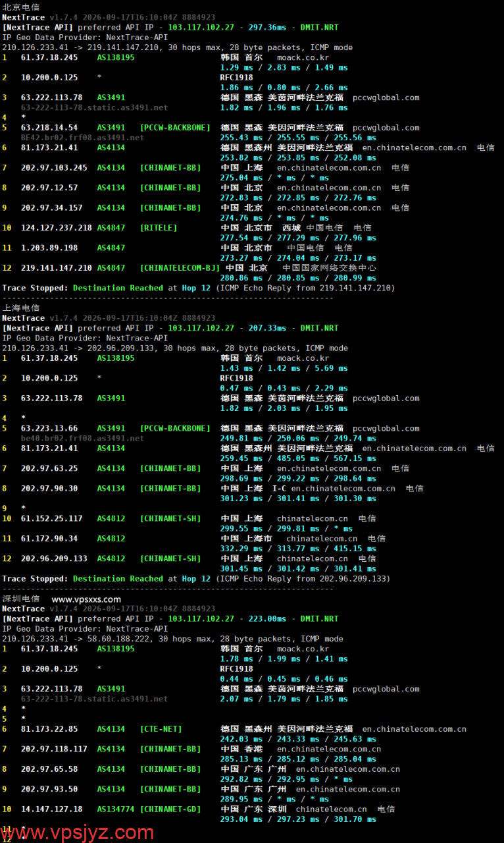Select latency line 242.03 ms / 243.33 ms / 245.63 ms
This screenshot has width=504, height=843.
(298, 739)
